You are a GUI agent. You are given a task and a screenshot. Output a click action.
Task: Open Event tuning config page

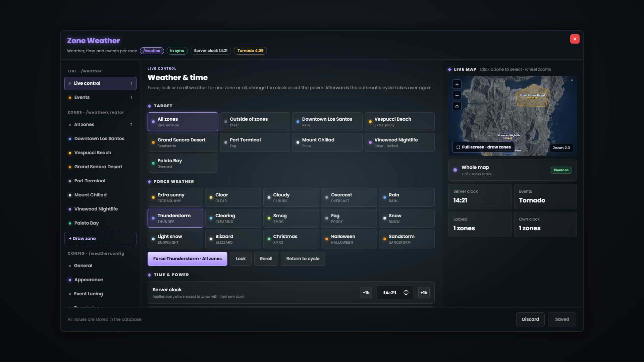tap(100, 294)
